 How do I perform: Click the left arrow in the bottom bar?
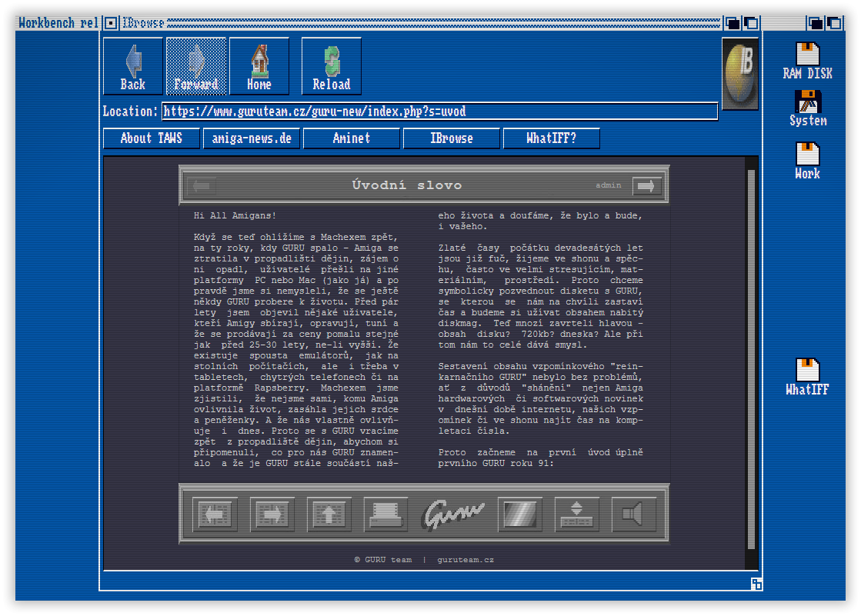215,514
